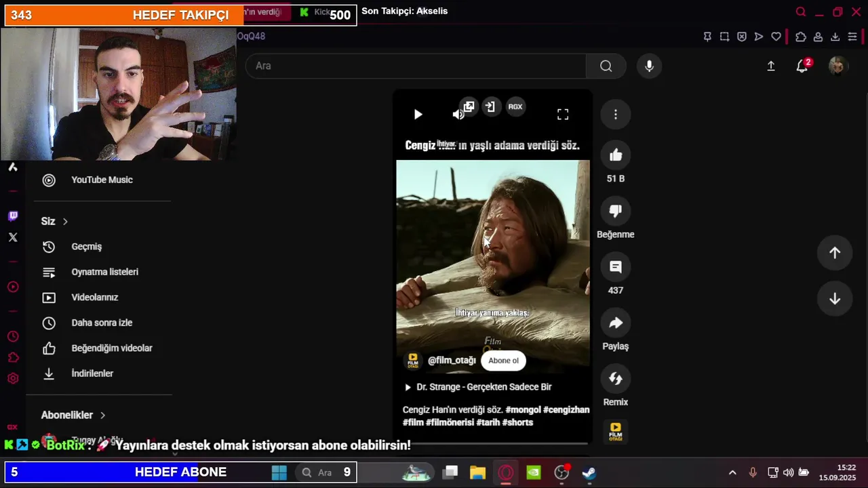Open Steam from the taskbar
Image resolution: width=868 pixels, height=488 pixels.
589,472
